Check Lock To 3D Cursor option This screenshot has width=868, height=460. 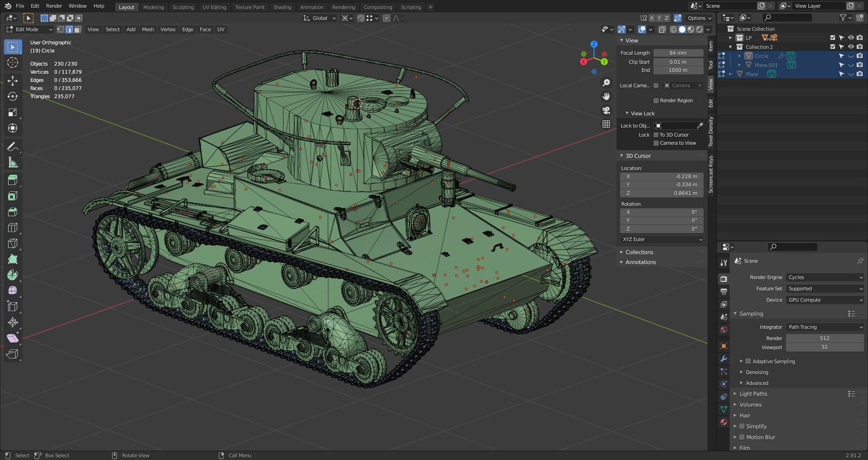pyautogui.click(x=656, y=135)
